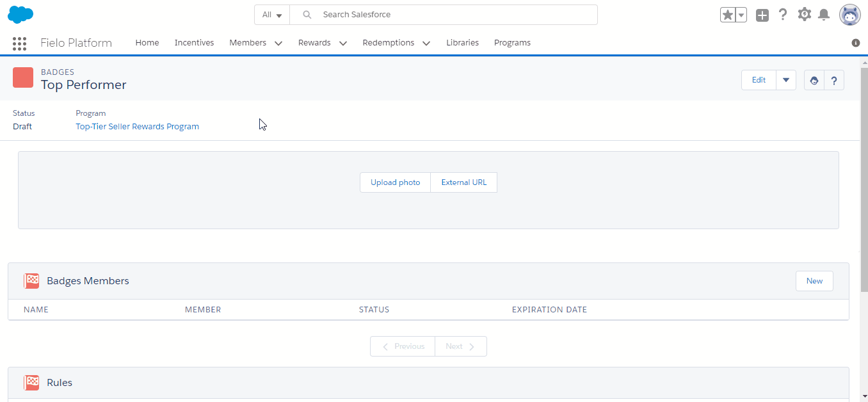Click the Badges Members section title

point(88,281)
